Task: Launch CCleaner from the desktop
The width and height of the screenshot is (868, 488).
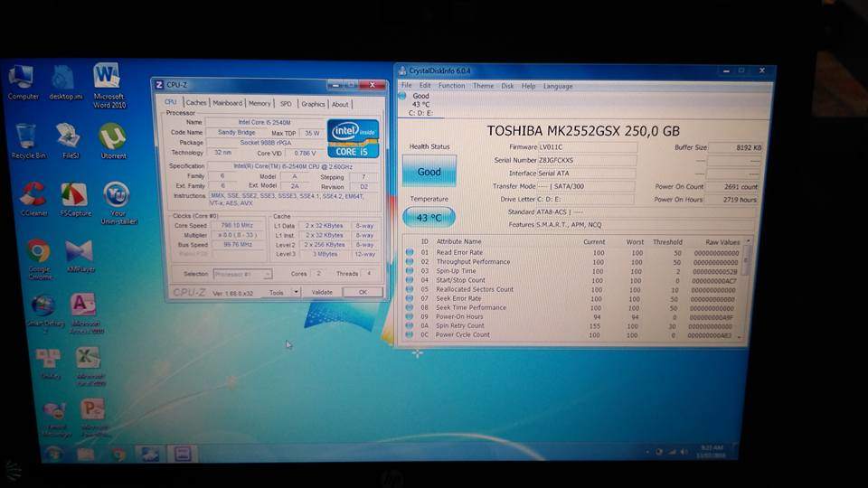Action: coord(33,199)
